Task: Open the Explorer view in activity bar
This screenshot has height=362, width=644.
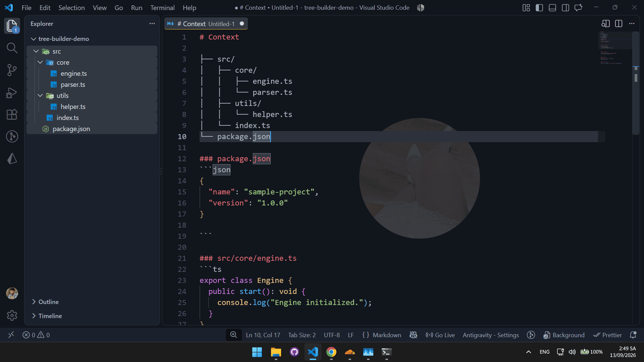Action: click(12, 26)
